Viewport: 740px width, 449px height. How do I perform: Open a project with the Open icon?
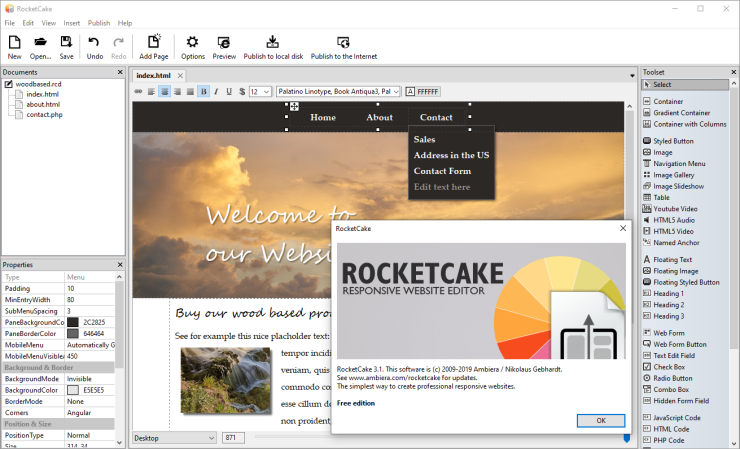click(x=40, y=47)
